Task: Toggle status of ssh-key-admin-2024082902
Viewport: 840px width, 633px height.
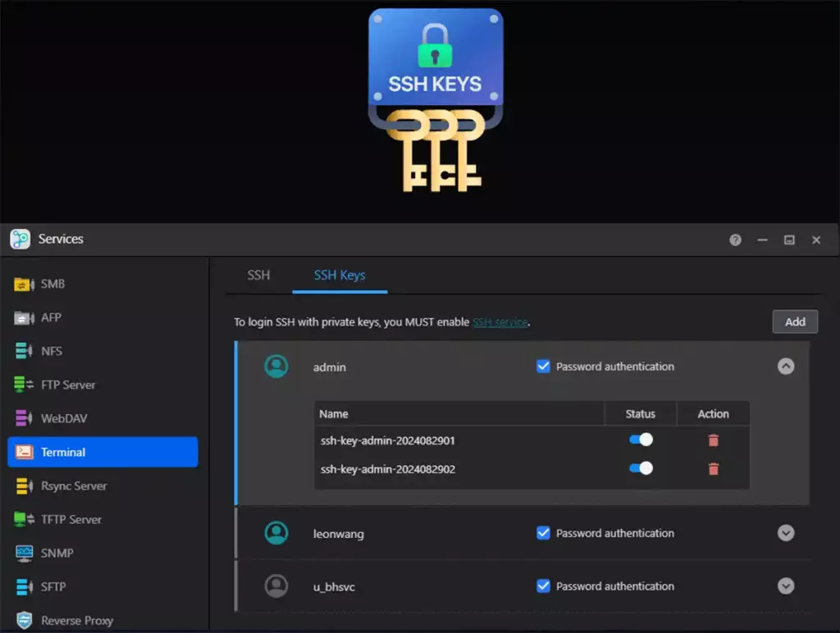Action: [x=641, y=468]
